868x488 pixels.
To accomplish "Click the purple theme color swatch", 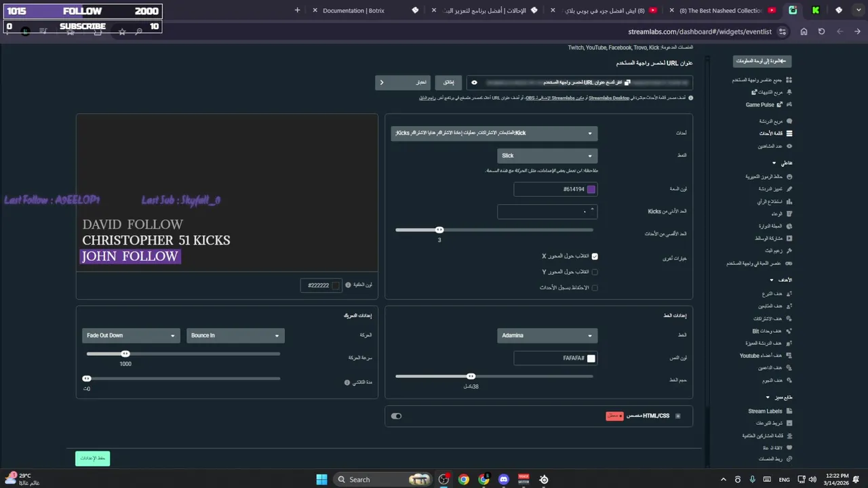I will click(591, 190).
